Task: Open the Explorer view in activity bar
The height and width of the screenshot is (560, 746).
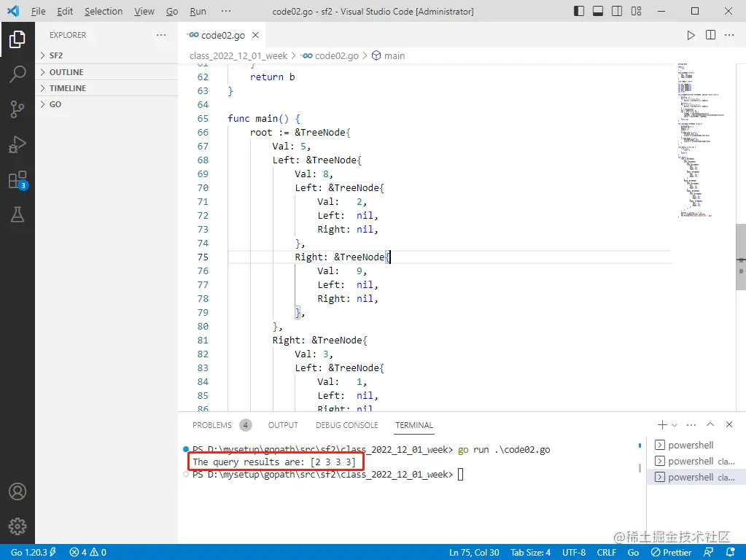Action: tap(17, 39)
